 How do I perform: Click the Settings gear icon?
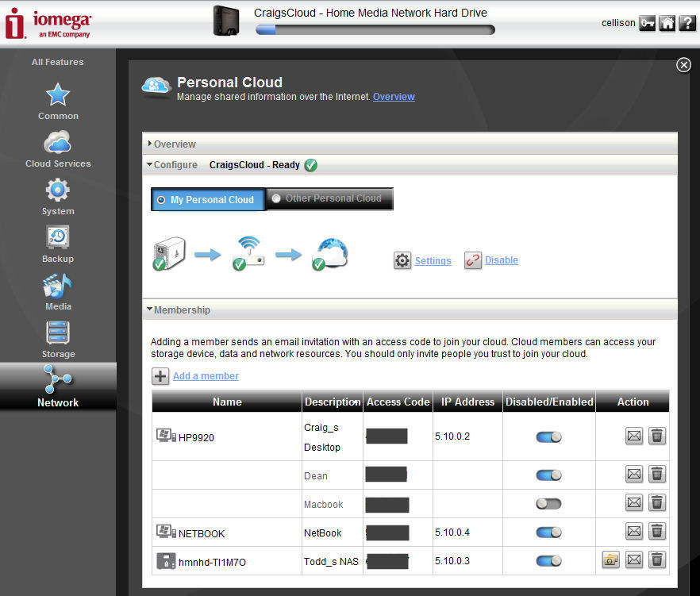[402, 260]
